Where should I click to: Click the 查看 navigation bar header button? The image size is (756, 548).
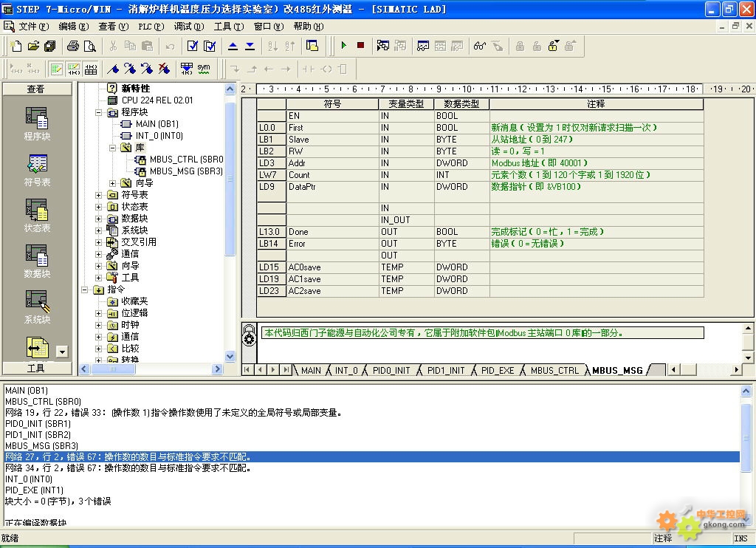click(x=37, y=89)
